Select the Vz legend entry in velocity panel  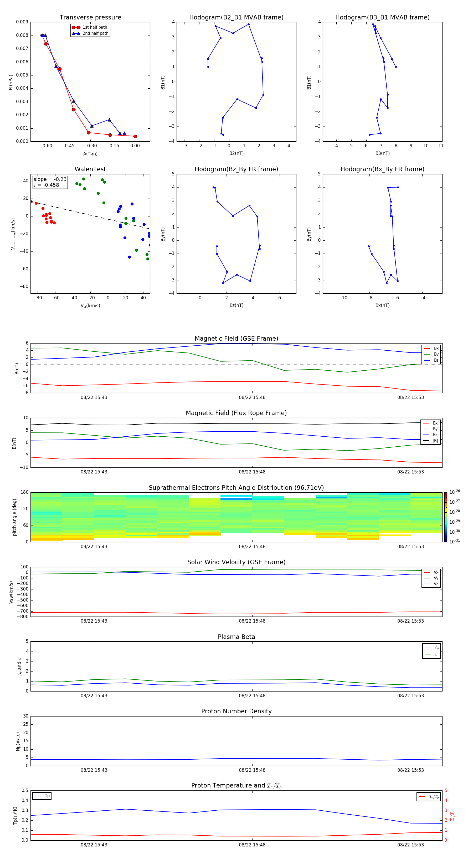tap(431, 584)
